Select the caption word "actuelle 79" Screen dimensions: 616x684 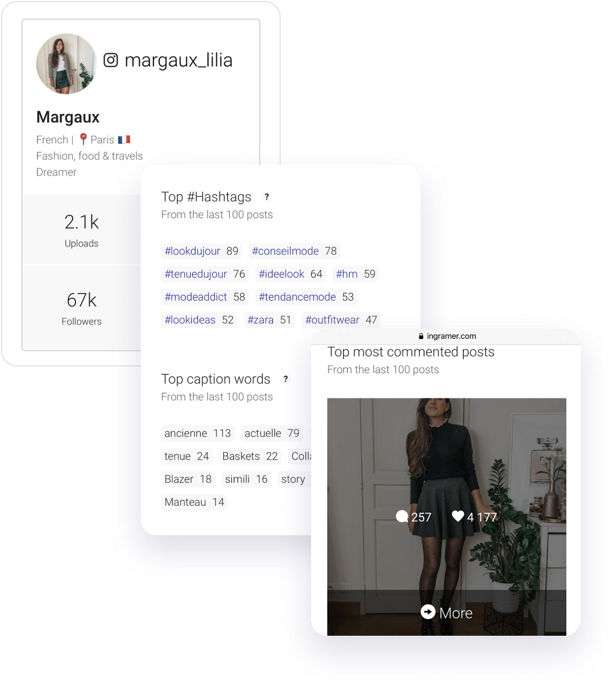pyautogui.click(x=272, y=433)
